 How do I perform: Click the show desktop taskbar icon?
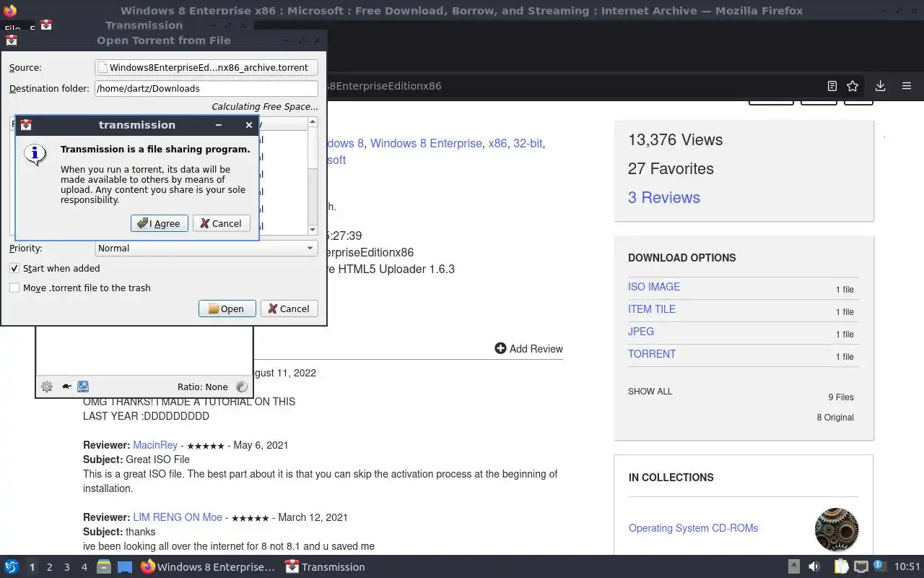click(125, 567)
